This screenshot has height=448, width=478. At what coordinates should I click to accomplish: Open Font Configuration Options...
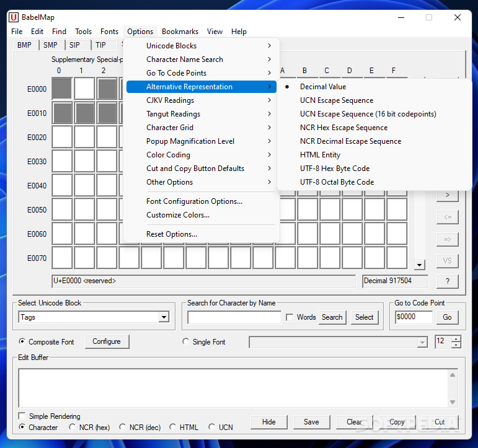201,201
